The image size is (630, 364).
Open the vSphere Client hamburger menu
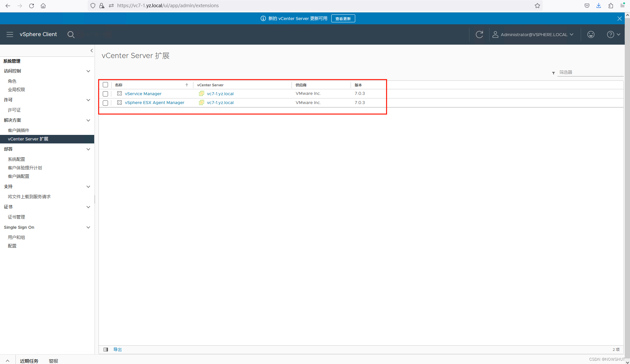tap(10, 34)
